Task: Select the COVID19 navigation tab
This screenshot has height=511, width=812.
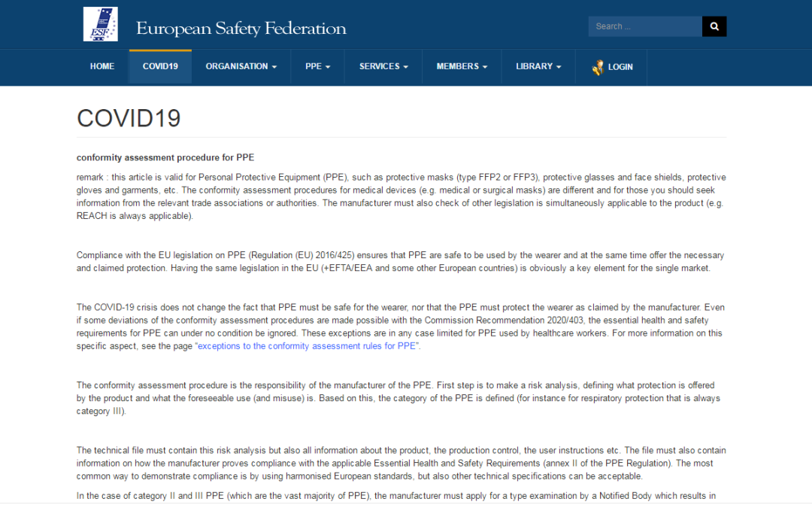Action: pyautogui.click(x=160, y=66)
